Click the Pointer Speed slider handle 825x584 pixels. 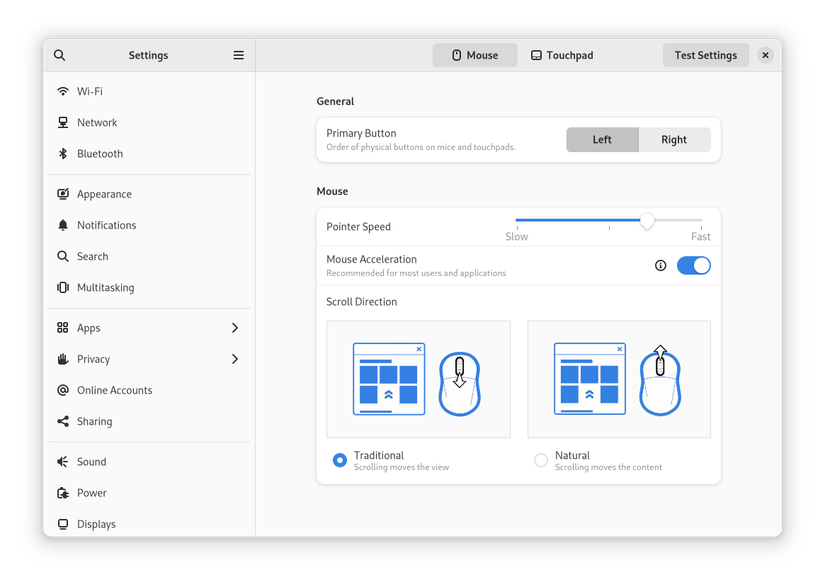pos(647,221)
